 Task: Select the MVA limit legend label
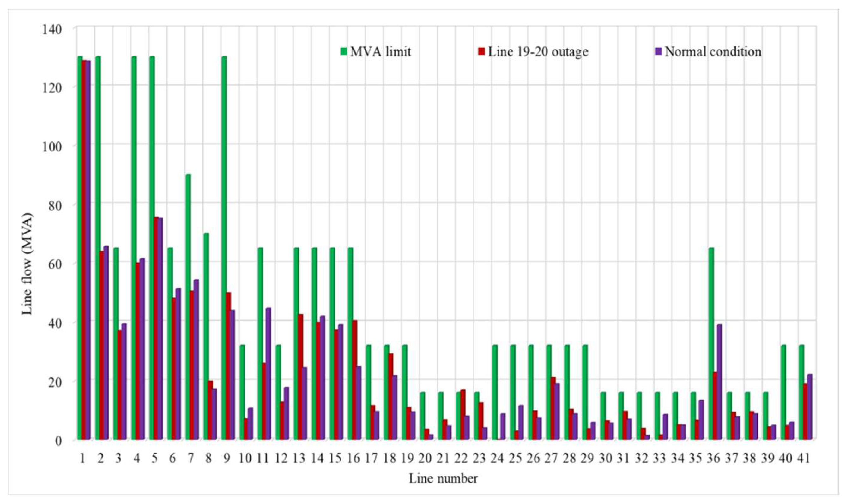[381, 52]
